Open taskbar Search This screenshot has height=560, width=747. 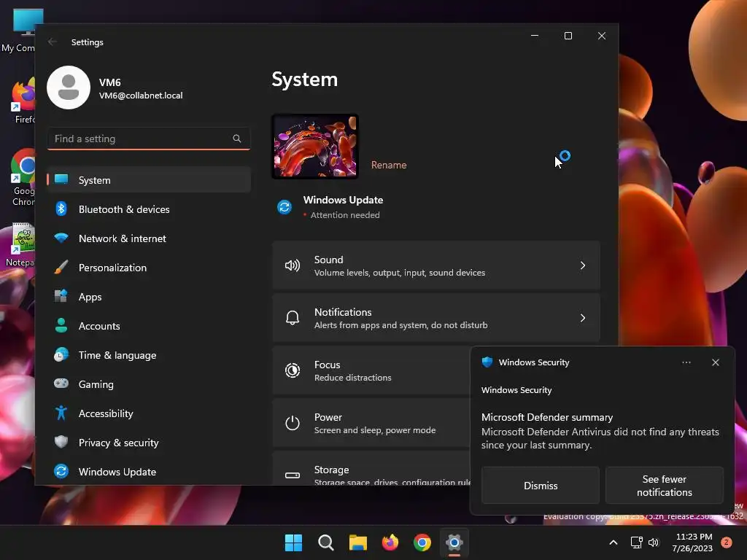(x=326, y=542)
